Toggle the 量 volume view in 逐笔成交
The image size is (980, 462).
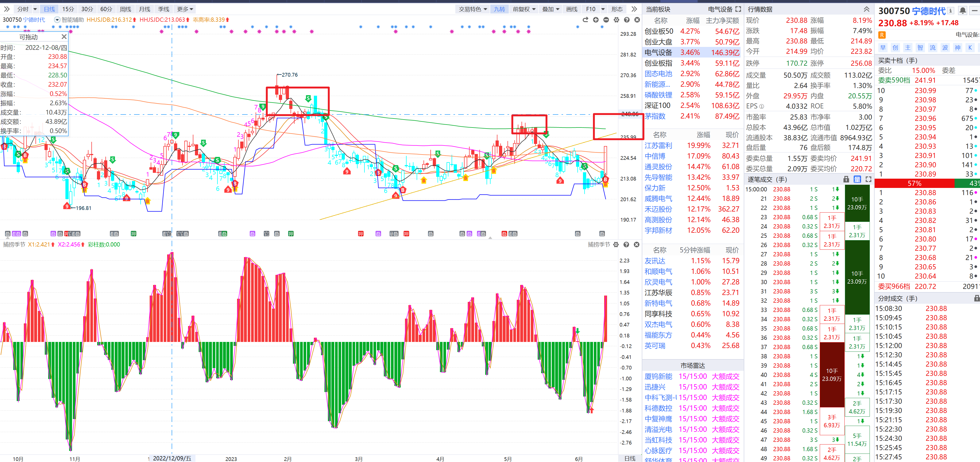[858, 179]
